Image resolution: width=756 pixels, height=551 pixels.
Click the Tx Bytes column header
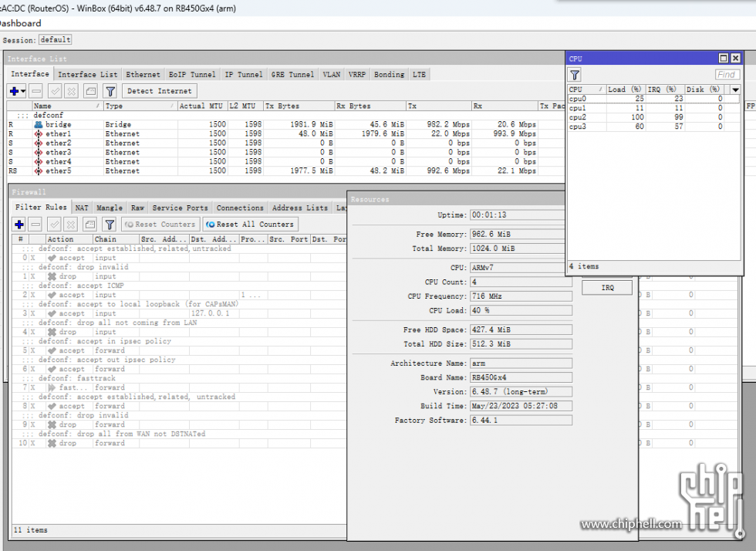(x=299, y=106)
